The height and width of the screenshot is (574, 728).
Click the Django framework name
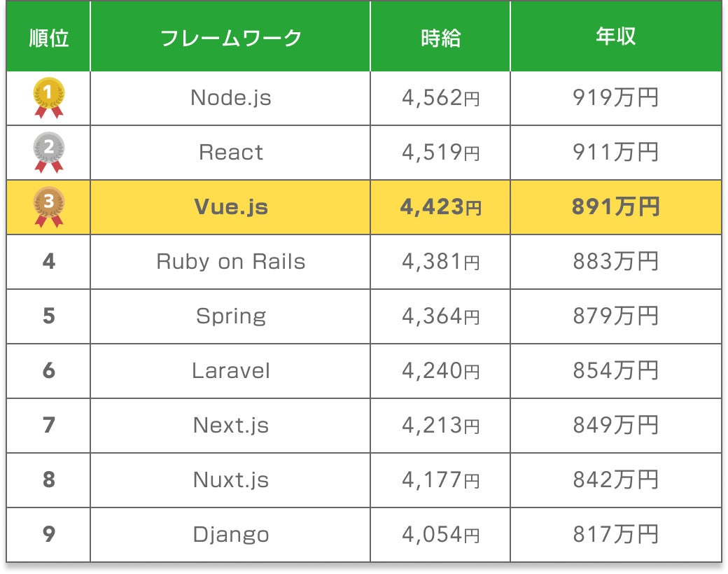click(231, 535)
